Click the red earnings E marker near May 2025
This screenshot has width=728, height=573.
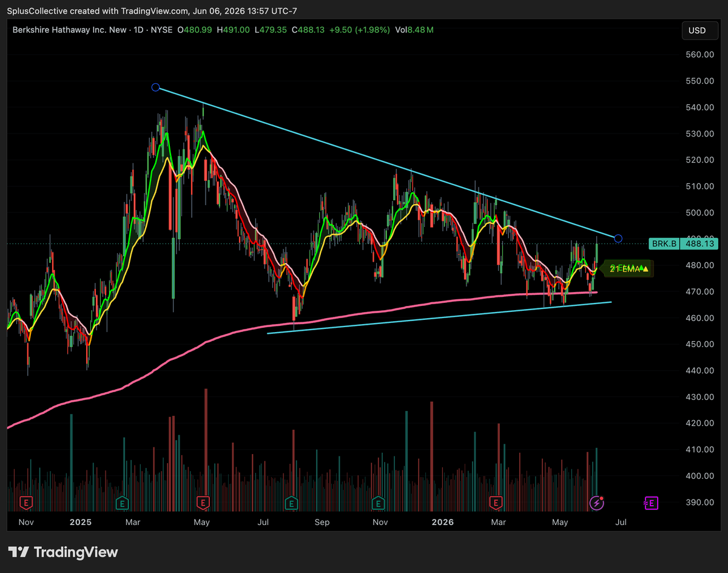[x=203, y=503]
